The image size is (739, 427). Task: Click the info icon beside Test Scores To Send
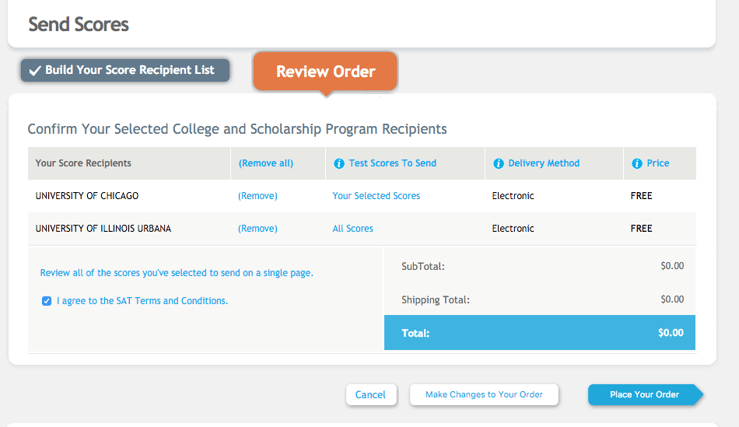click(x=339, y=164)
